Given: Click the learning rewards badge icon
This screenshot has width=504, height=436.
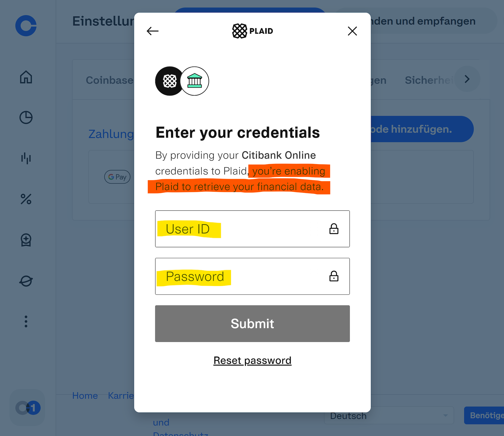Looking at the screenshot, I should click(26, 240).
